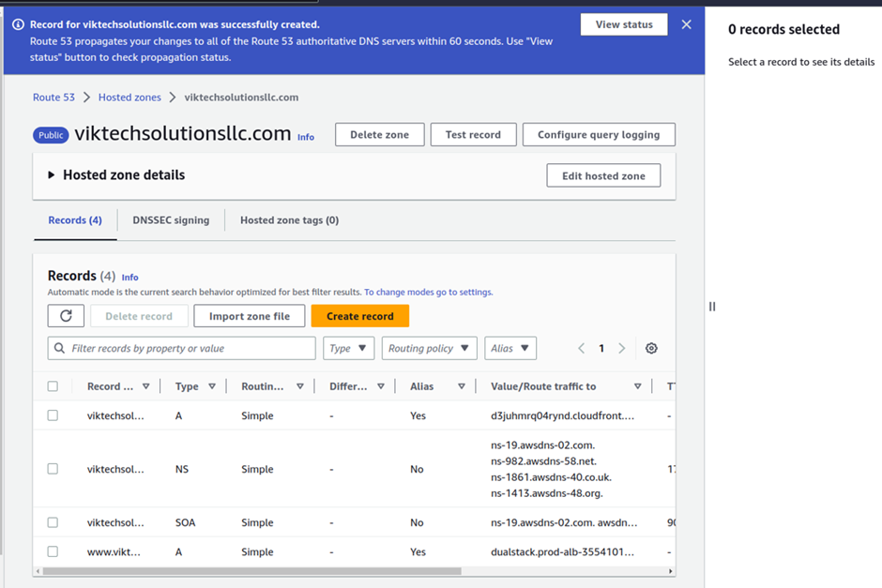The width and height of the screenshot is (882, 588).
Task: Click the scroll left arrow of the horizontal scrollbar
Action: point(38,571)
